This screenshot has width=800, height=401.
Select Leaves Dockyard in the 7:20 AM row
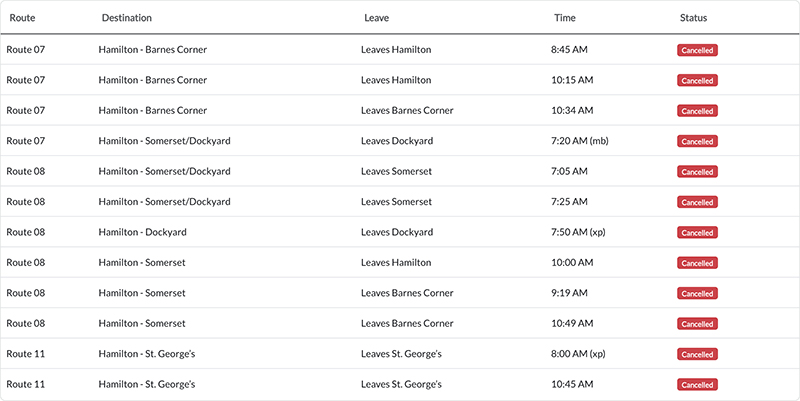(397, 141)
